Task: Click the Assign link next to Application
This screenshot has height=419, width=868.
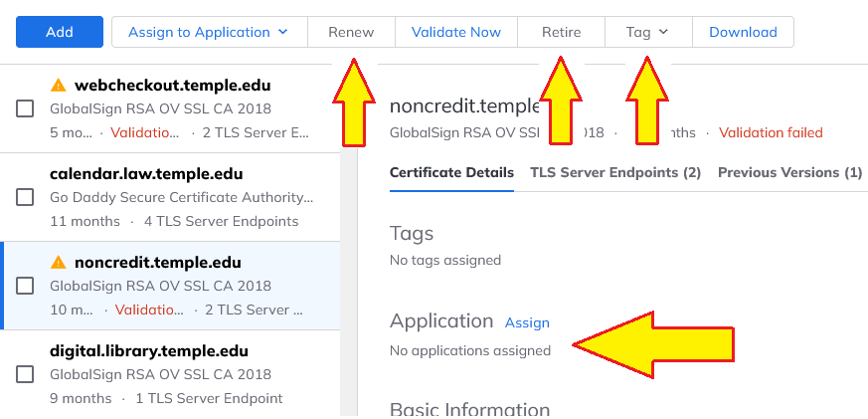Action: click(x=527, y=322)
